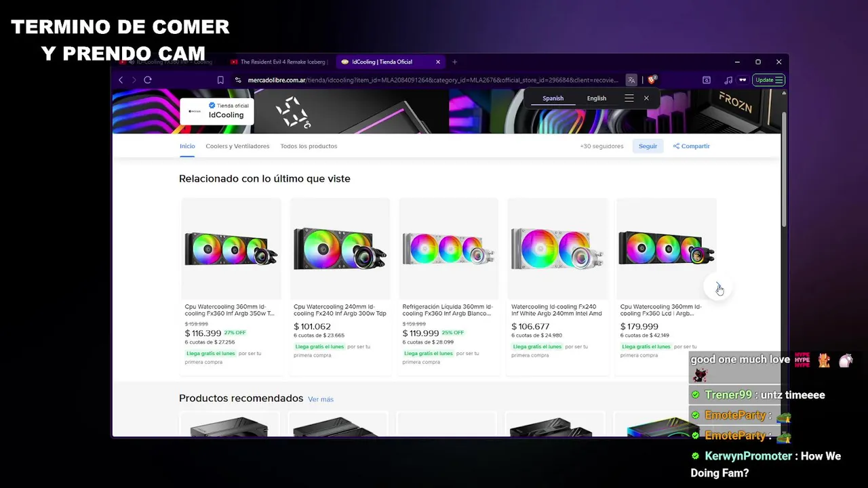This screenshot has width=868, height=488.
Task: Click 6 cuotas de $ 23.665 text
Action: (x=319, y=335)
